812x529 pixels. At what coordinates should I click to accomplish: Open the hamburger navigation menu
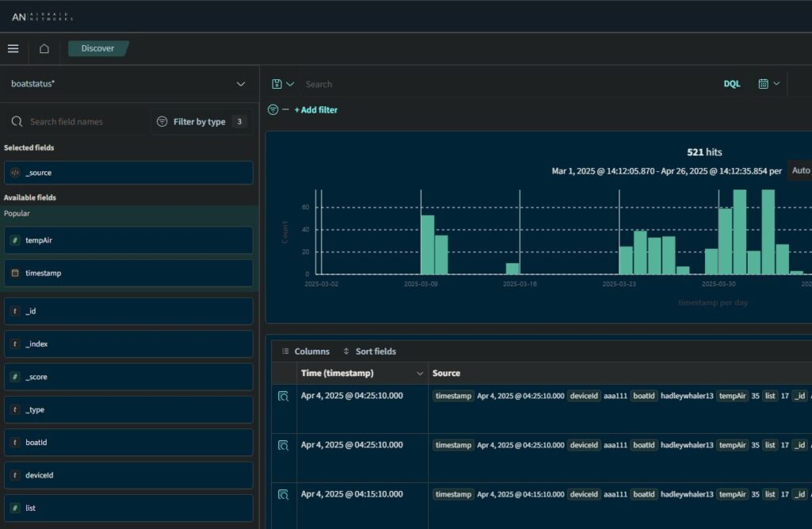coord(13,48)
